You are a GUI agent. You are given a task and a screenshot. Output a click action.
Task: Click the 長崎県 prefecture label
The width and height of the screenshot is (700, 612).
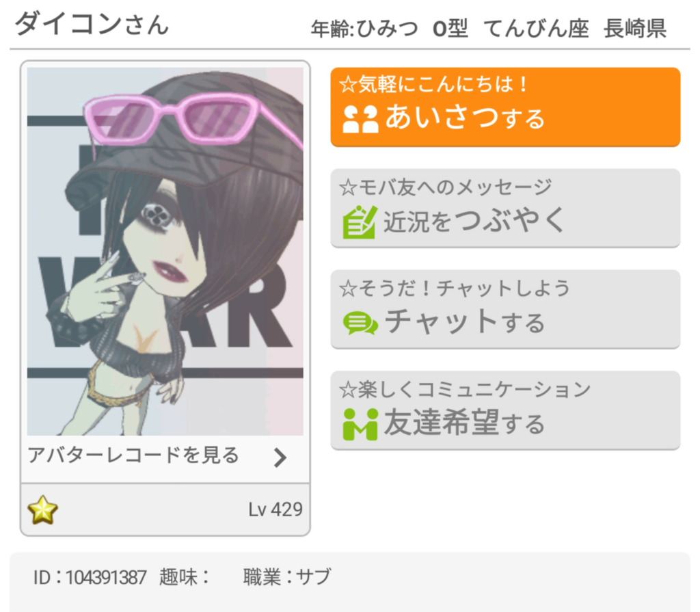(x=635, y=29)
